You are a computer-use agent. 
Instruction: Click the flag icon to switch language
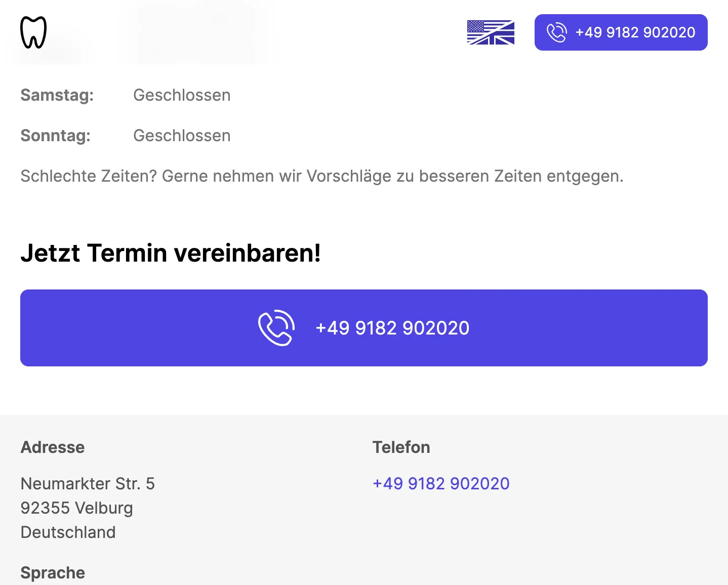[491, 32]
